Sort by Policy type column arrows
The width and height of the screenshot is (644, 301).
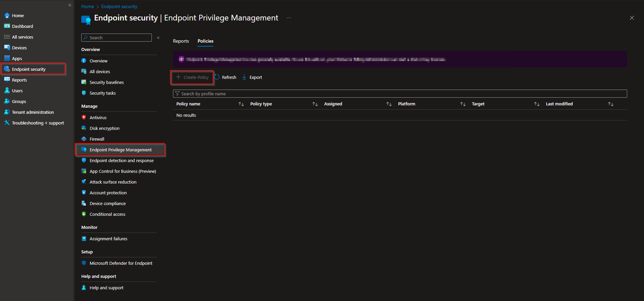click(315, 104)
